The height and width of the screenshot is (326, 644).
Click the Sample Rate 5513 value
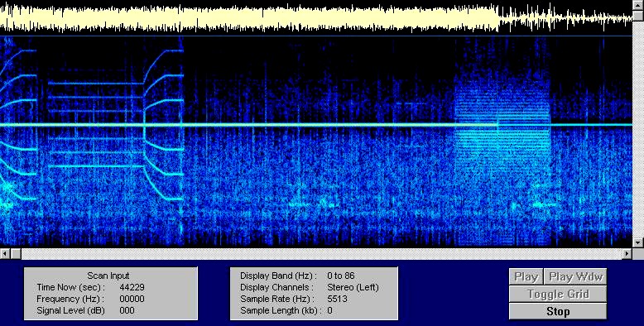[x=337, y=299]
